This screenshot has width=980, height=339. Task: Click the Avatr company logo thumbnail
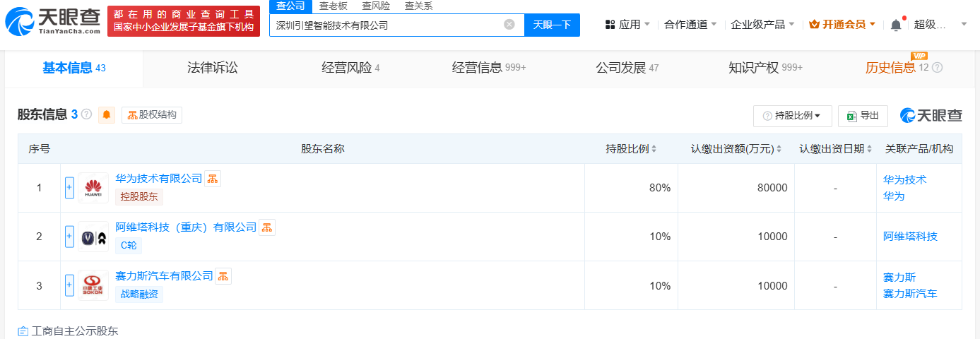[x=93, y=237]
